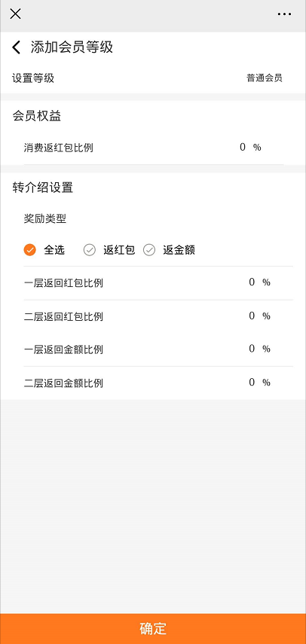Viewport: 306px width, 644px height.
Task: Edit the 消费返红包比例 percentage value
Action: click(x=243, y=147)
